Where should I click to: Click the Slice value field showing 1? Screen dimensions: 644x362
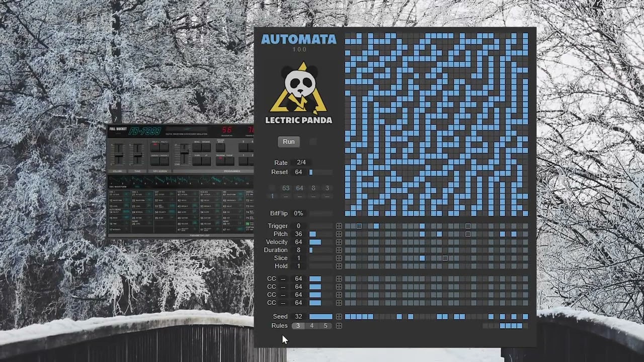298,258
